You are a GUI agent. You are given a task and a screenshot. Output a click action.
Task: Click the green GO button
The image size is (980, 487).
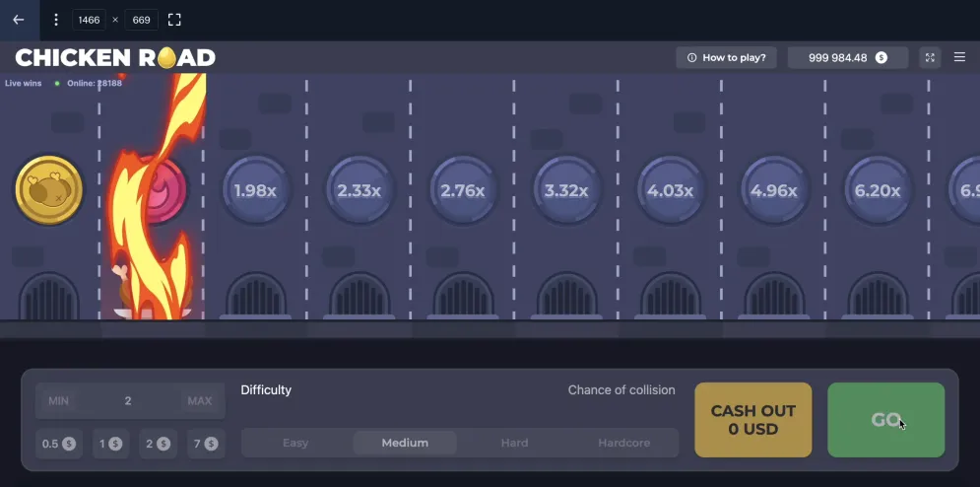(x=885, y=420)
